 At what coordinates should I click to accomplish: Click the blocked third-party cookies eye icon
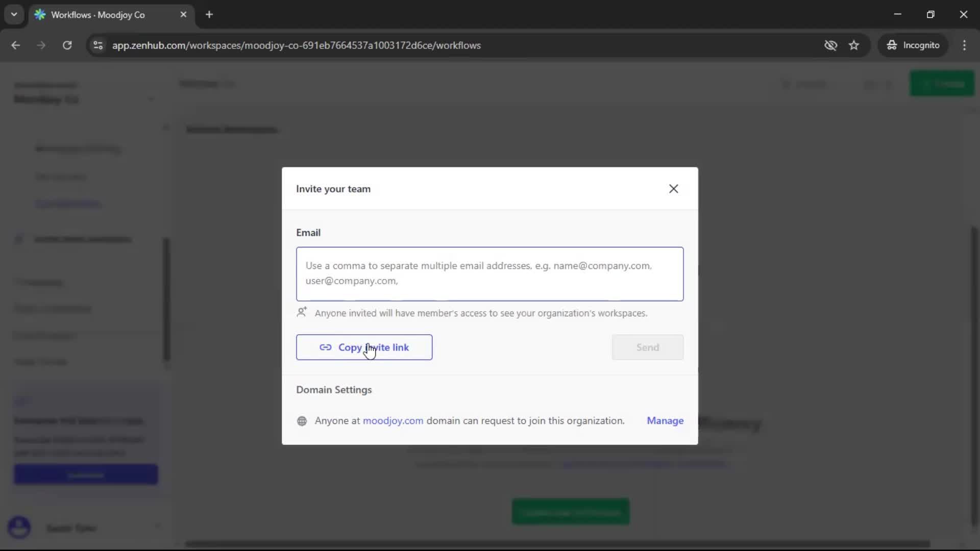point(831,45)
